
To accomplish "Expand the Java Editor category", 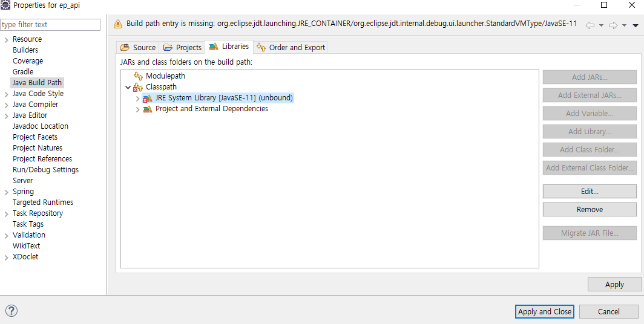I will click(x=6, y=116).
